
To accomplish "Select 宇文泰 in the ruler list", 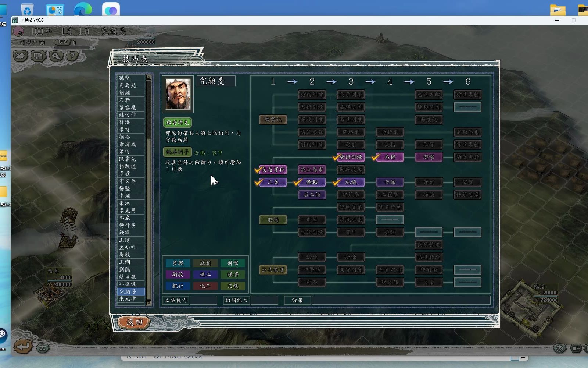I will [131, 181].
